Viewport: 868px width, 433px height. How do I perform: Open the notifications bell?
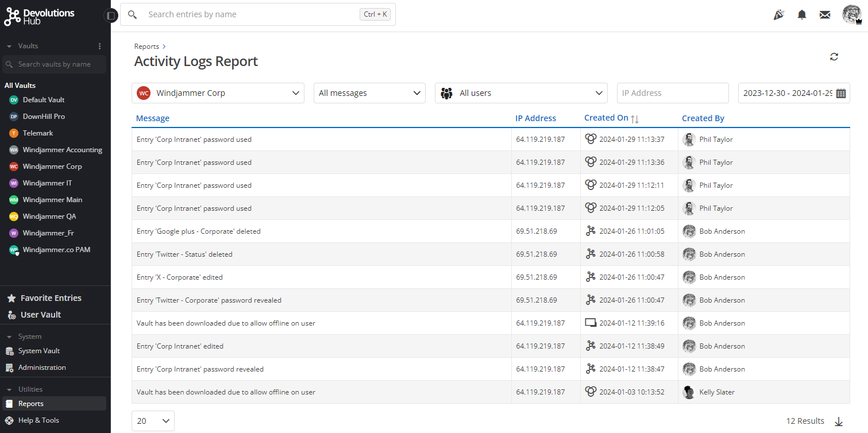point(802,15)
